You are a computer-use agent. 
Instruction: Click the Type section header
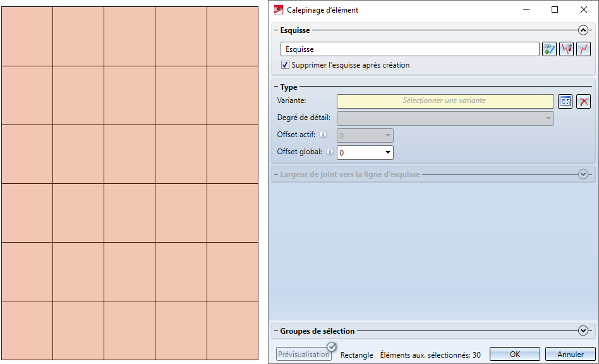click(x=288, y=87)
